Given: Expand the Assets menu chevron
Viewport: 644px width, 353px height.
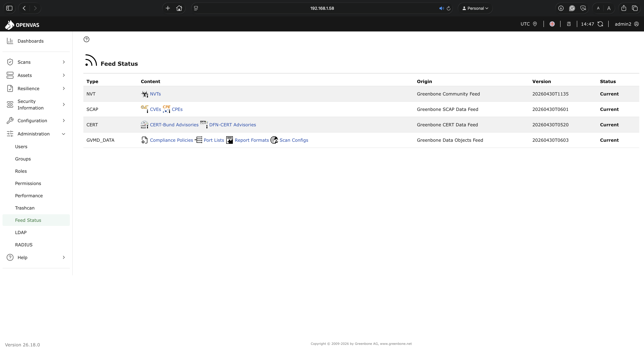Looking at the screenshot, I should (x=64, y=75).
